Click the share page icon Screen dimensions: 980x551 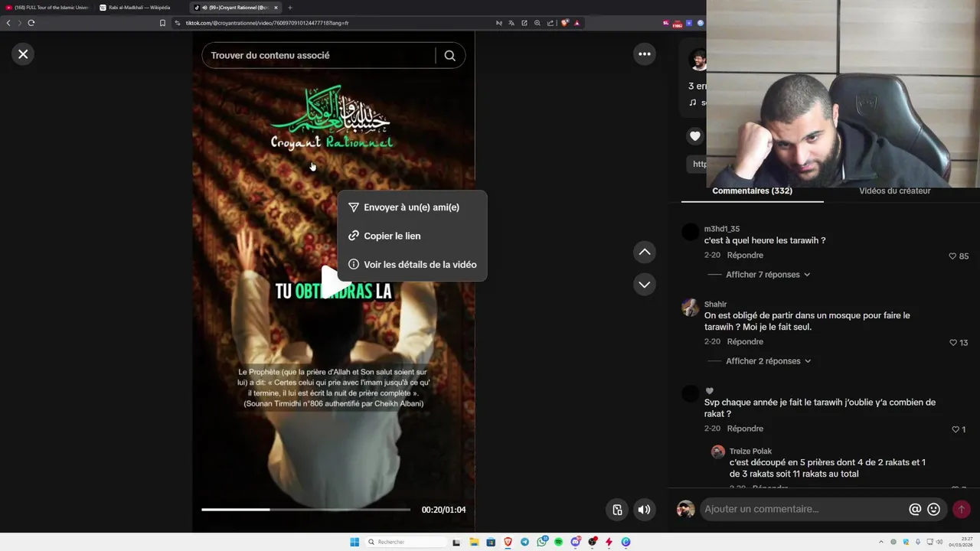pos(550,23)
